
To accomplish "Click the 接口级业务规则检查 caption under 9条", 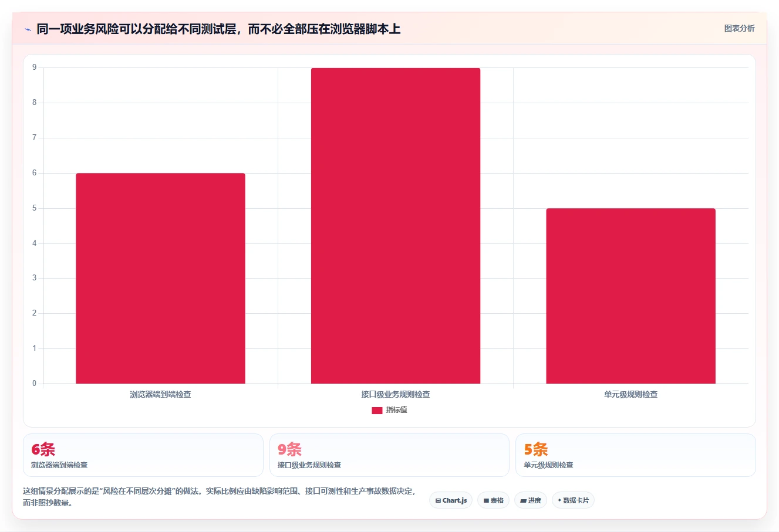I will point(309,465).
